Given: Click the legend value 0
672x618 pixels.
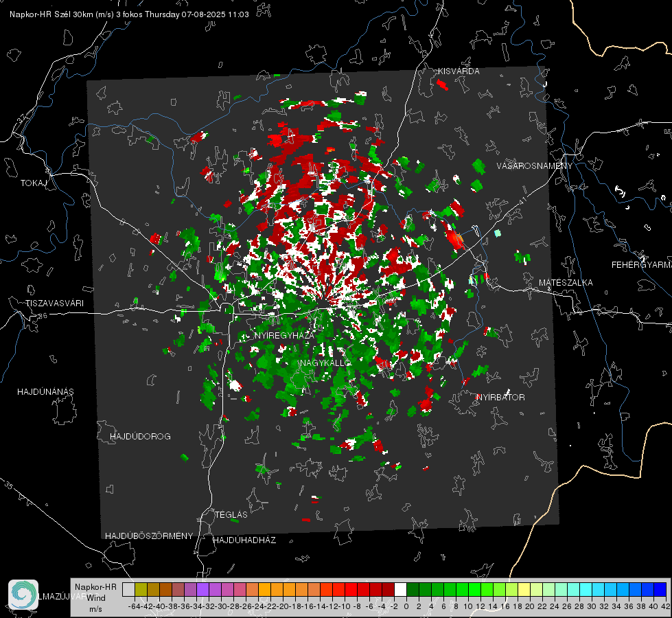Looking at the screenshot, I should 406,606.
